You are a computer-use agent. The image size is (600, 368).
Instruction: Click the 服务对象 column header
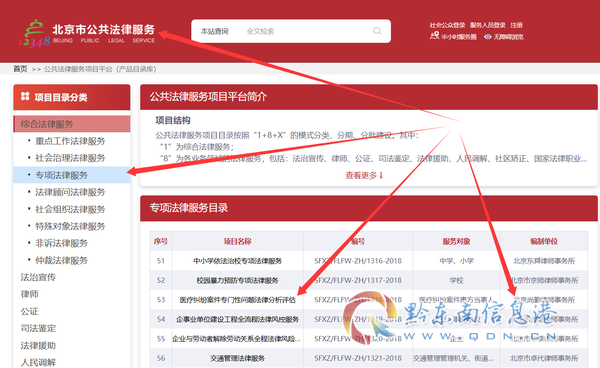[x=456, y=241]
